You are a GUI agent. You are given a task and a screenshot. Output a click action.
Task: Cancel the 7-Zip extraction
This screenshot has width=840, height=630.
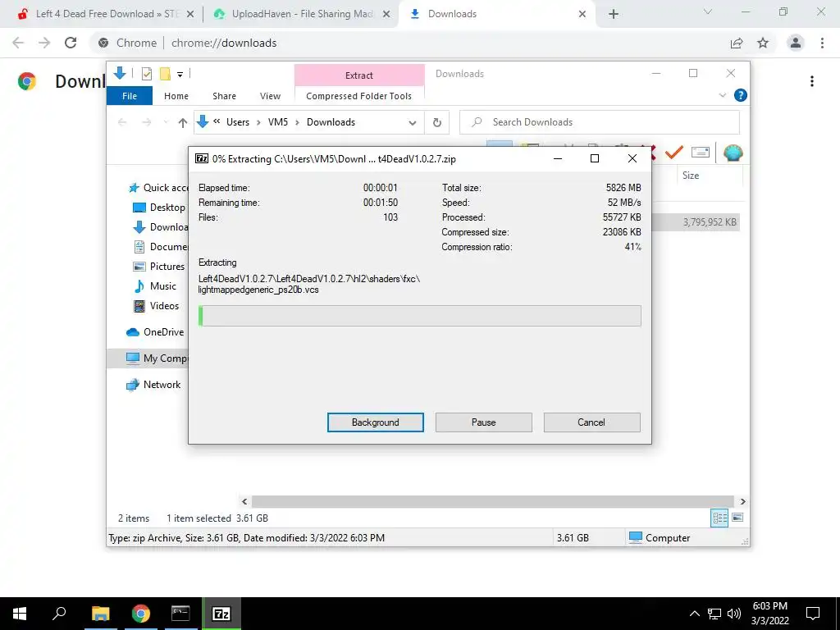(x=591, y=422)
